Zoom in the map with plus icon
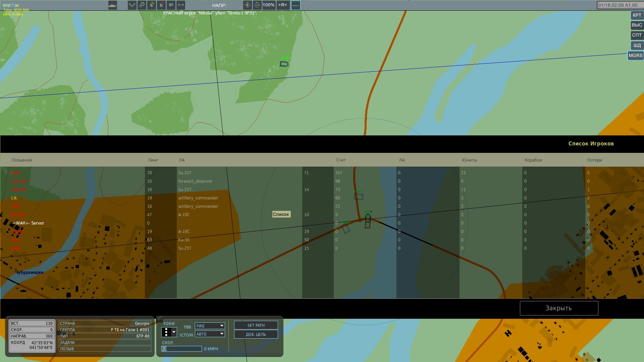This screenshot has width=644, height=362. pos(247,5)
